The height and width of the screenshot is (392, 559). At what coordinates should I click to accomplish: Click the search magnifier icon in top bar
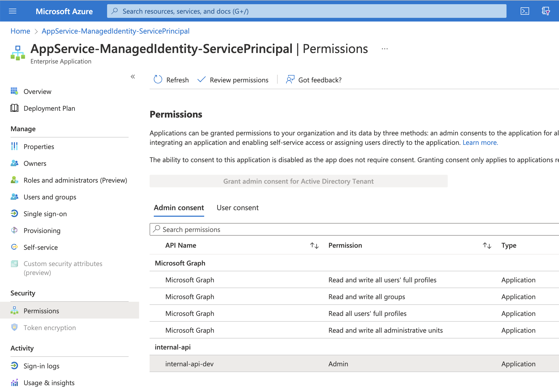coord(115,11)
